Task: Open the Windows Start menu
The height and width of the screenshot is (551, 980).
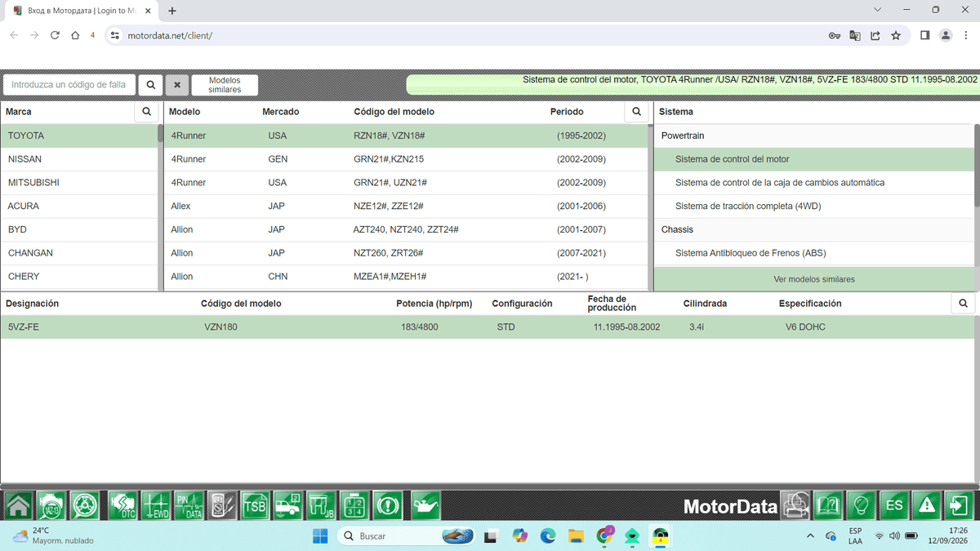Action: [320, 536]
